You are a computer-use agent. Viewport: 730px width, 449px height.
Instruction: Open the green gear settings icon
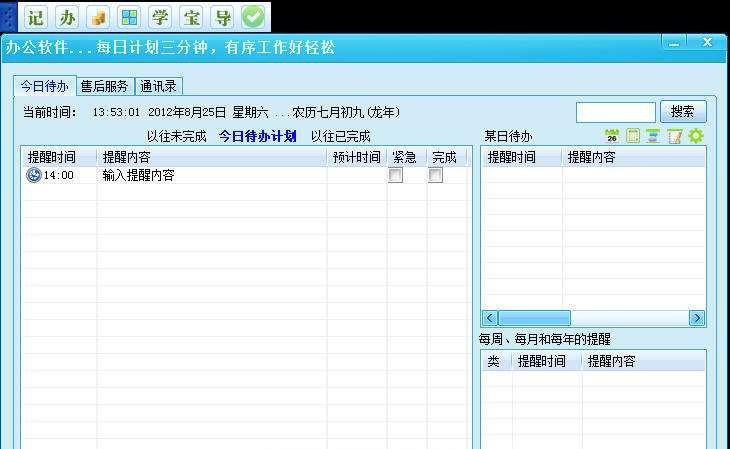click(696, 136)
